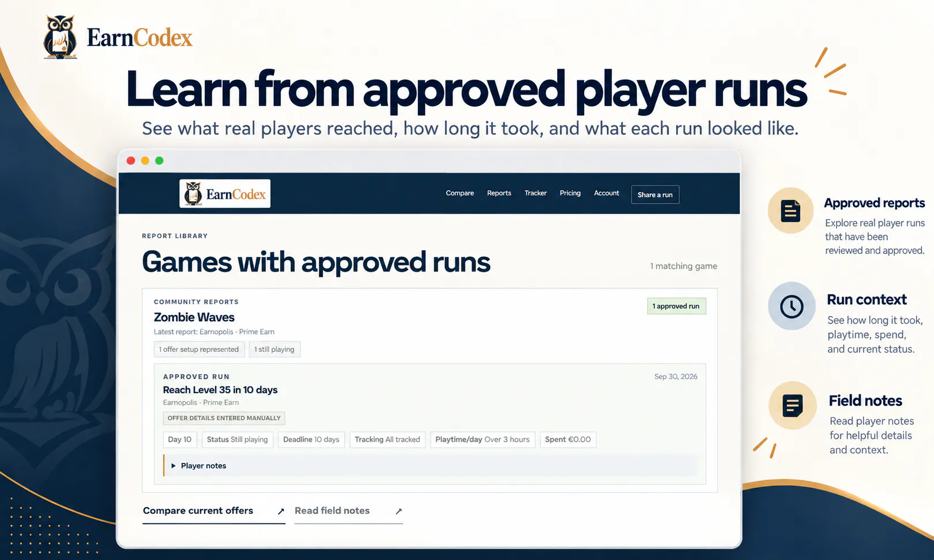Click the 1 approved run badge
This screenshot has height=560, width=934.
coord(676,306)
